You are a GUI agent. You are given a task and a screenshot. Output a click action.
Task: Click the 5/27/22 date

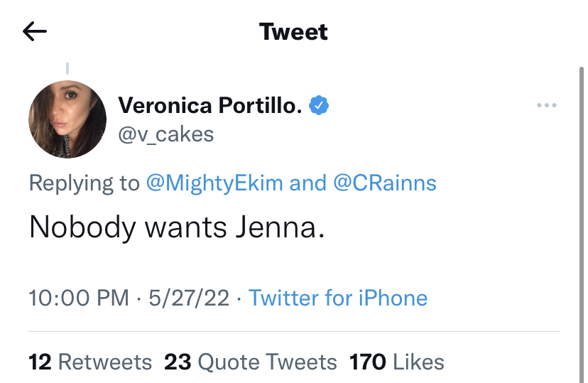(189, 298)
